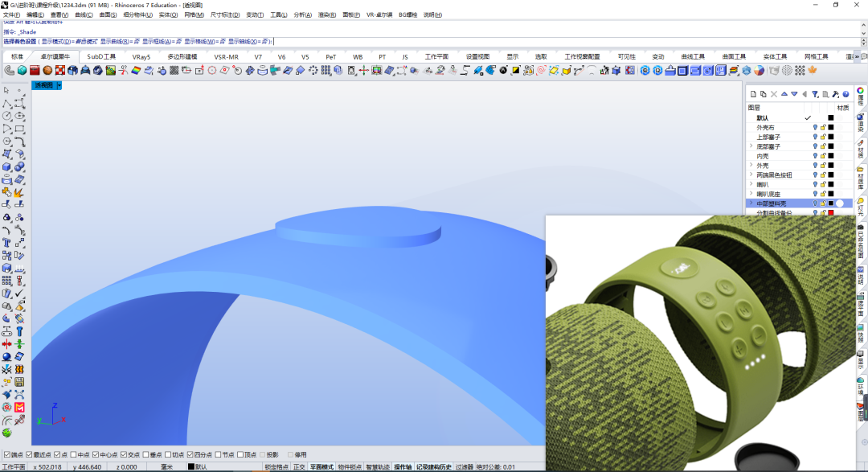Hide the 外壳布 layer with its bulb icon
Screen dimensions: 868x472
815,127
